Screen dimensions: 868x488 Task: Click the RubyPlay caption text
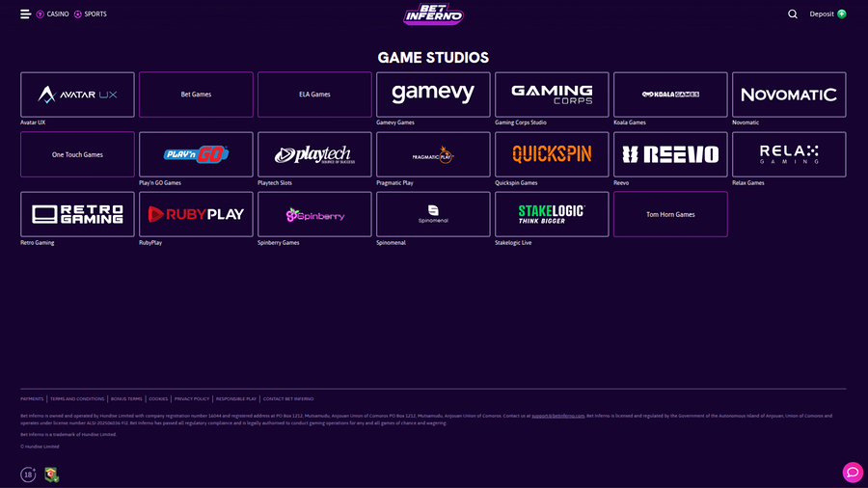coord(150,242)
